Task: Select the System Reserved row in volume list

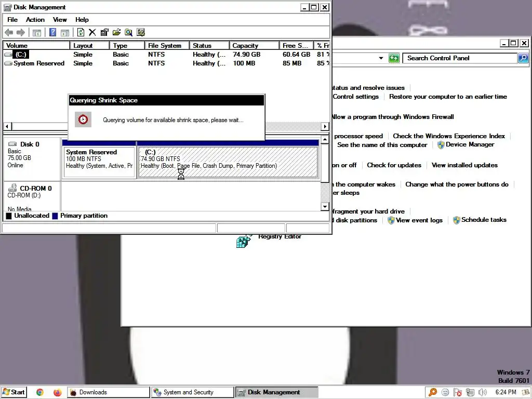Action: pyautogui.click(x=166, y=63)
